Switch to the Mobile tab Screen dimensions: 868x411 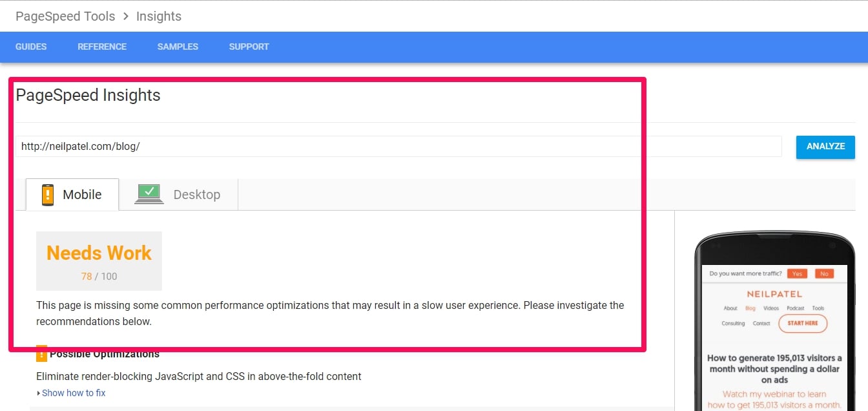72,195
